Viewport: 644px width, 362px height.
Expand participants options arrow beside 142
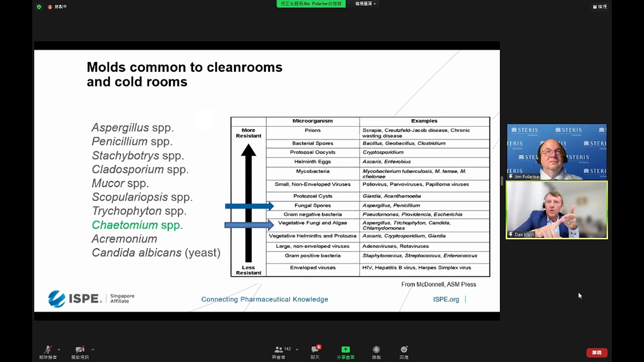click(297, 349)
